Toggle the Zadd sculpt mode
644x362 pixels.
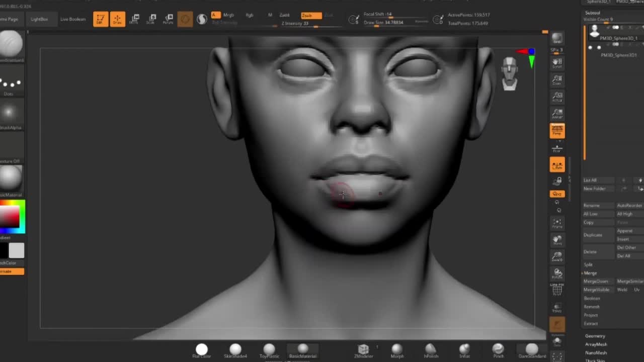[285, 15]
